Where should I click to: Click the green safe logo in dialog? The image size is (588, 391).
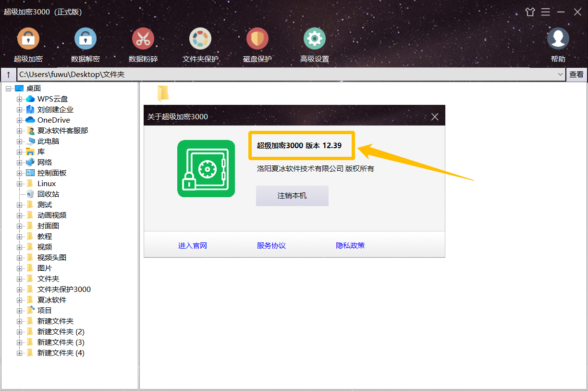206,169
